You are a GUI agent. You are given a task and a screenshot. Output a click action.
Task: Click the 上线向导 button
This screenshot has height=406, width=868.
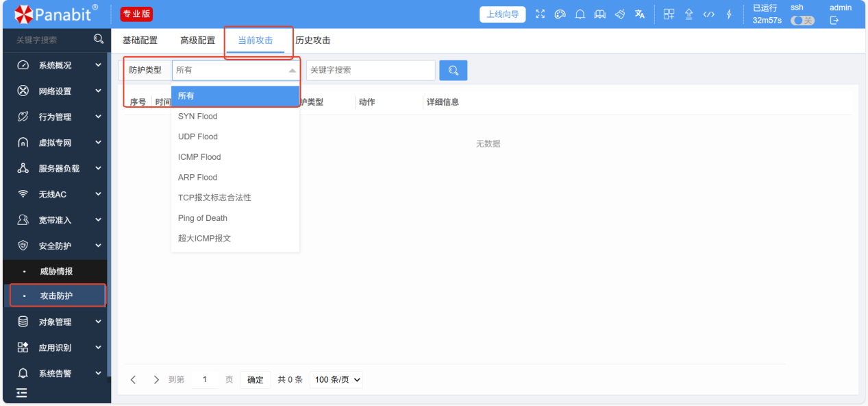[x=502, y=14]
